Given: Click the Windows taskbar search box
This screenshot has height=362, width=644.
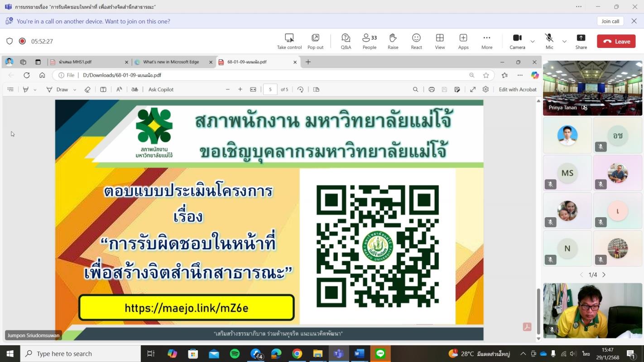Looking at the screenshot, I should click(x=81, y=354).
